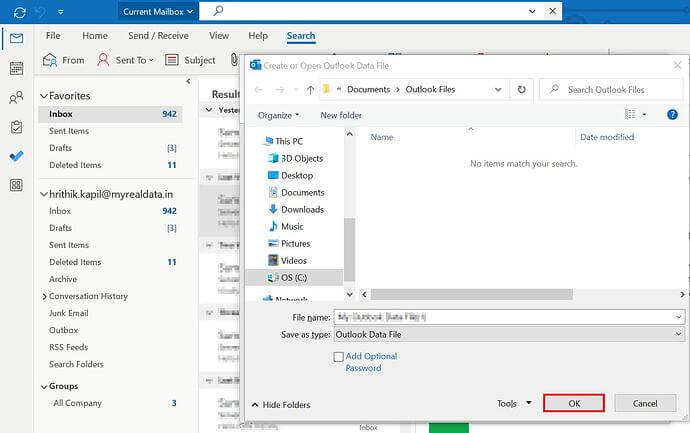Screen dimensions: 690x433
Task: Click the To Do checkmark icon
Action: (x=15, y=156)
